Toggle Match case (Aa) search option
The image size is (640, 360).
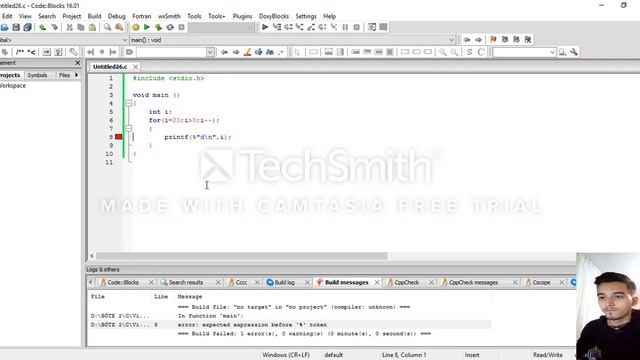pyautogui.click(x=270, y=52)
